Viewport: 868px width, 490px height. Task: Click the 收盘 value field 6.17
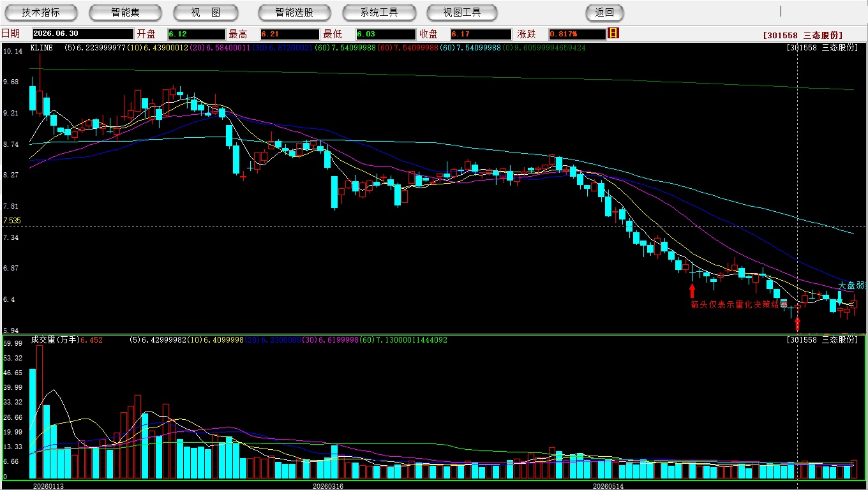481,34
